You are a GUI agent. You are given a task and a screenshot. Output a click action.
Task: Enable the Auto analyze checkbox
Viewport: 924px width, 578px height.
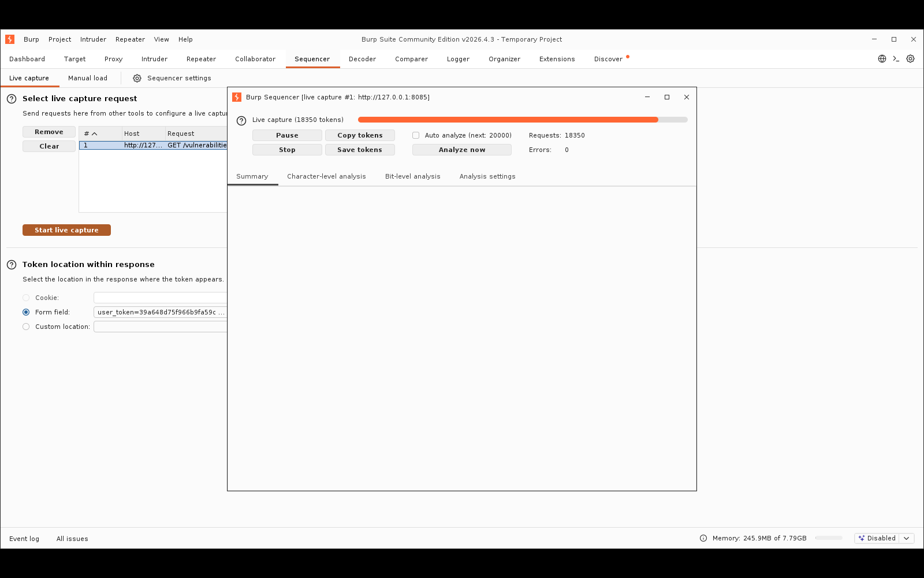(x=416, y=135)
